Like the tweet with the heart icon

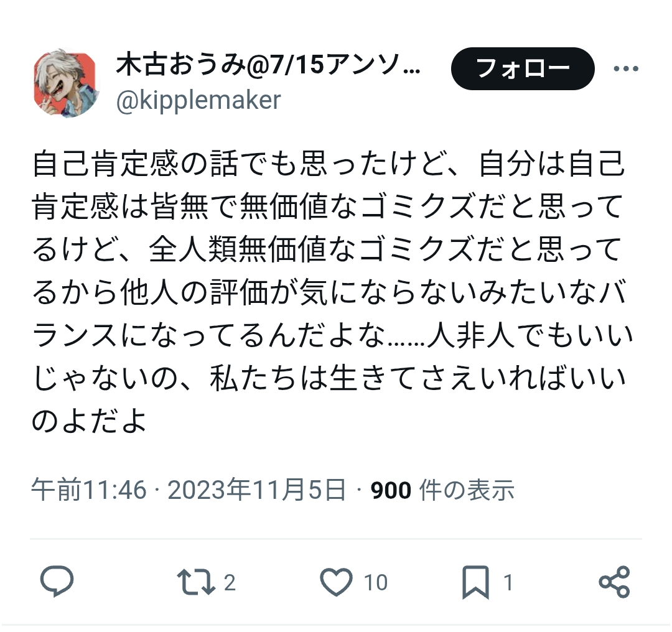pyautogui.click(x=337, y=582)
